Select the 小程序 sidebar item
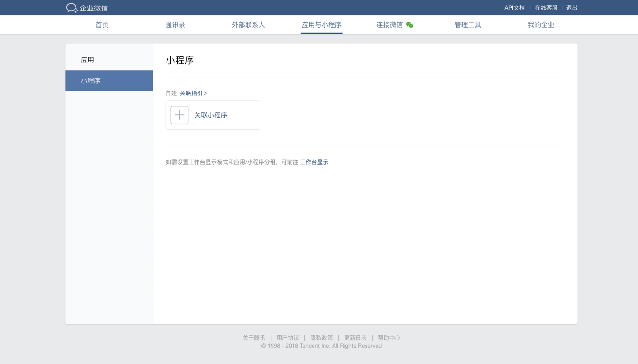 point(91,81)
